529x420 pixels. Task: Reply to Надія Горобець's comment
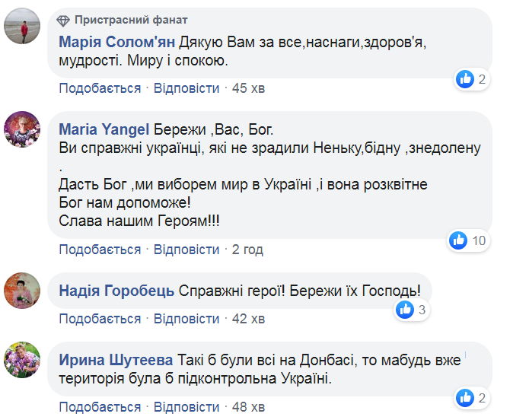[186, 318]
